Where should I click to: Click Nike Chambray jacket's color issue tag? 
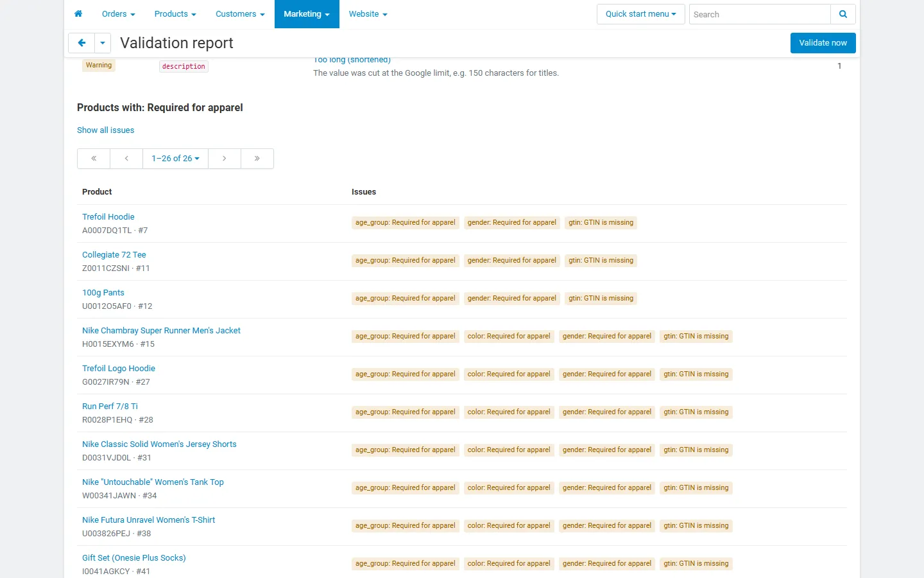coord(509,337)
